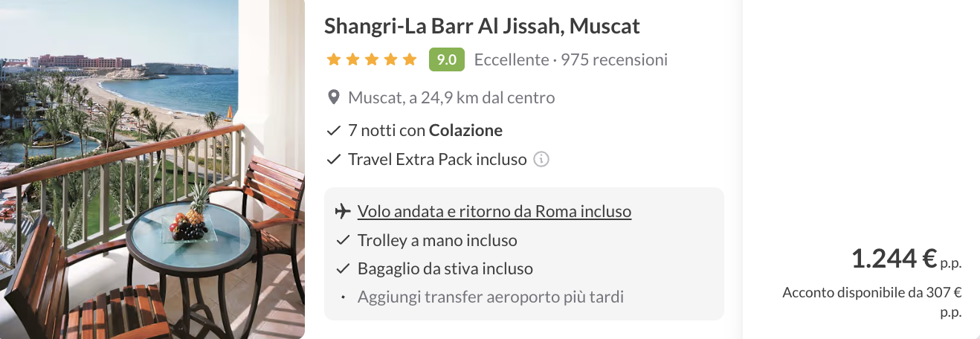Screen dimensions: 980x339
Task: Open the Volo andata e ritorno da Roma link
Action: [494, 211]
